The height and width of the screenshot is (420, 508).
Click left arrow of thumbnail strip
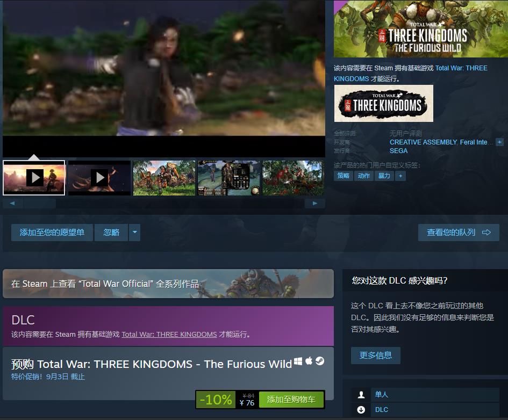(12, 203)
